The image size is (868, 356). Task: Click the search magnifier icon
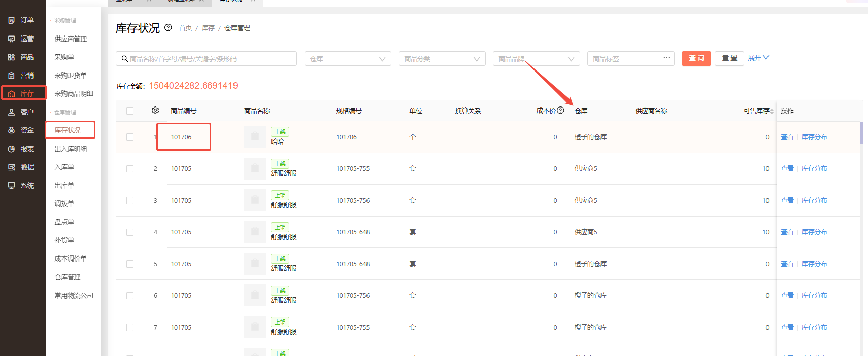pyautogui.click(x=124, y=59)
